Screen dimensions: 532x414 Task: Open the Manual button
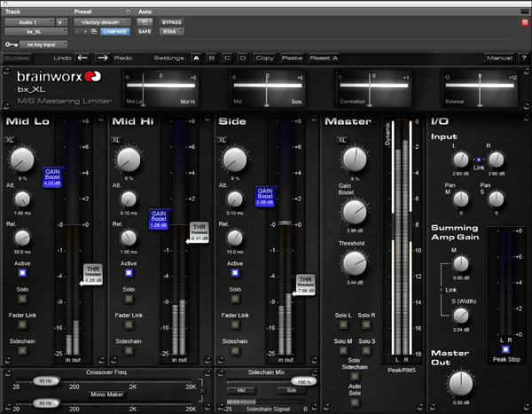coord(499,58)
